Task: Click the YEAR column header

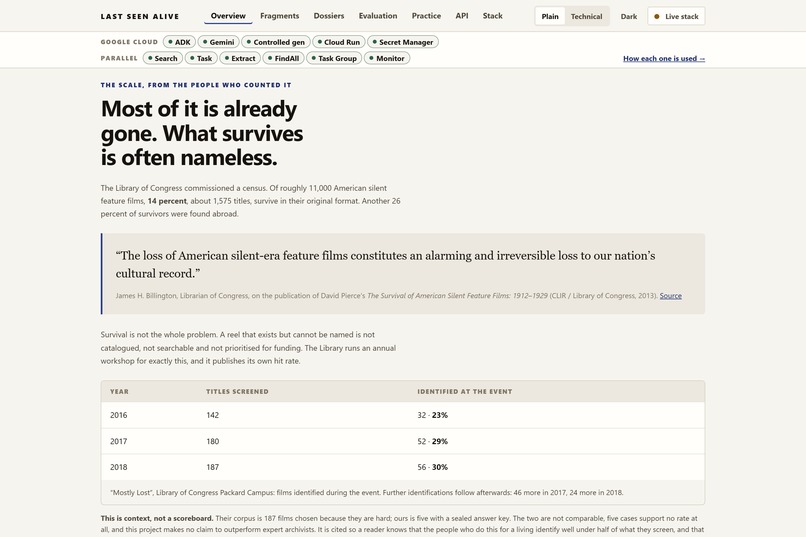Action: [x=119, y=392]
